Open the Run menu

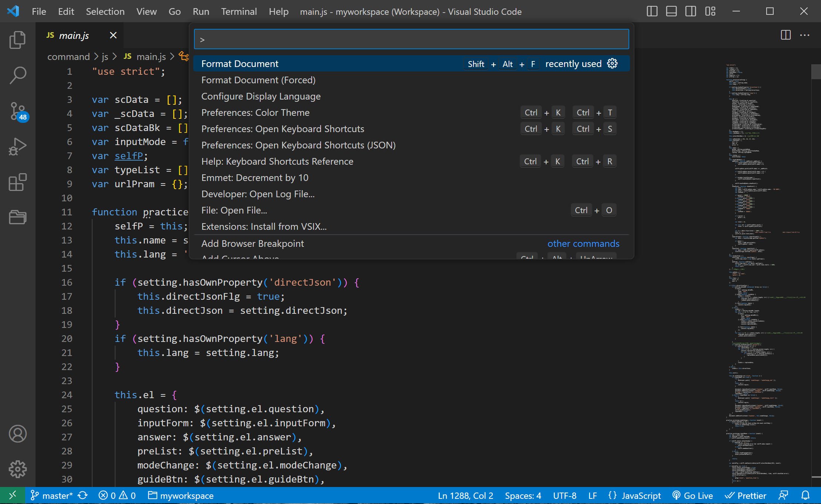click(201, 11)
